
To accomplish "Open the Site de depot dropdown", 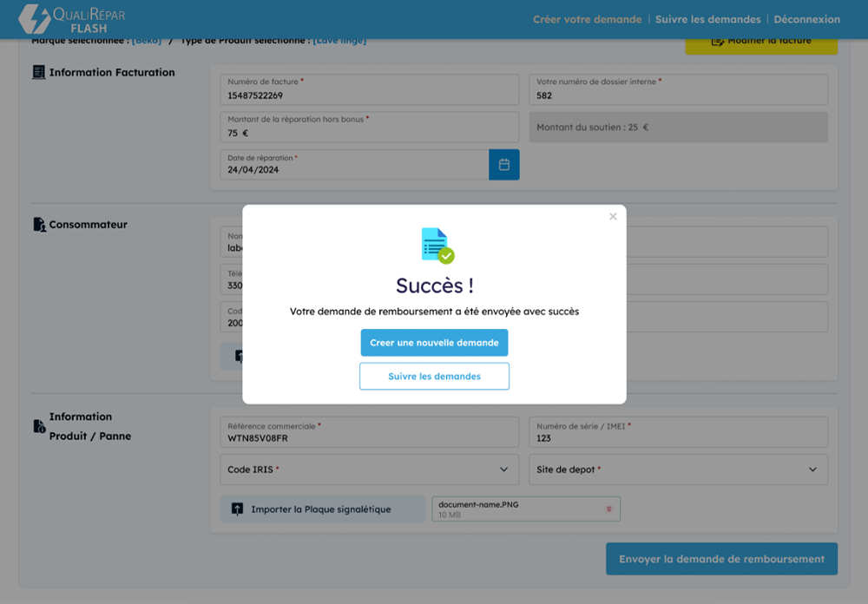I will [678, 469].
